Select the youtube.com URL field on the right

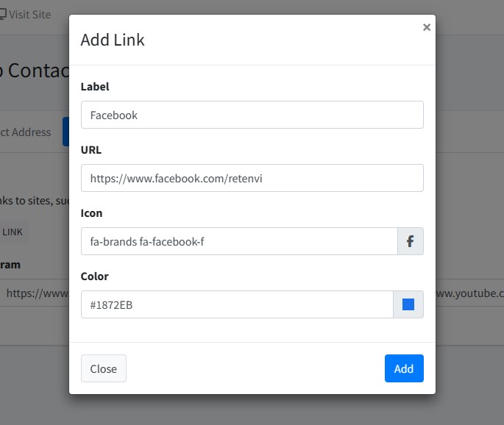(x=469, y=293)
